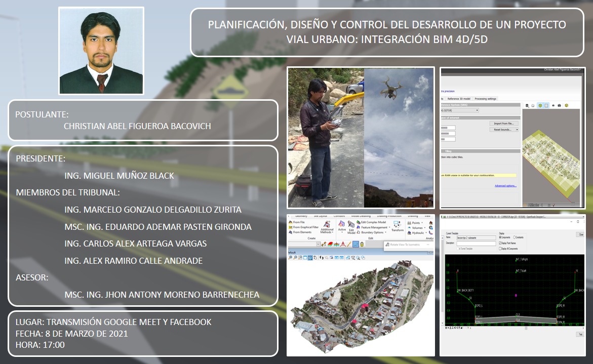Click the template Description input field
The width and height of the screenshot is (593, 364).
pyautogui.click(x=476, y=244)
